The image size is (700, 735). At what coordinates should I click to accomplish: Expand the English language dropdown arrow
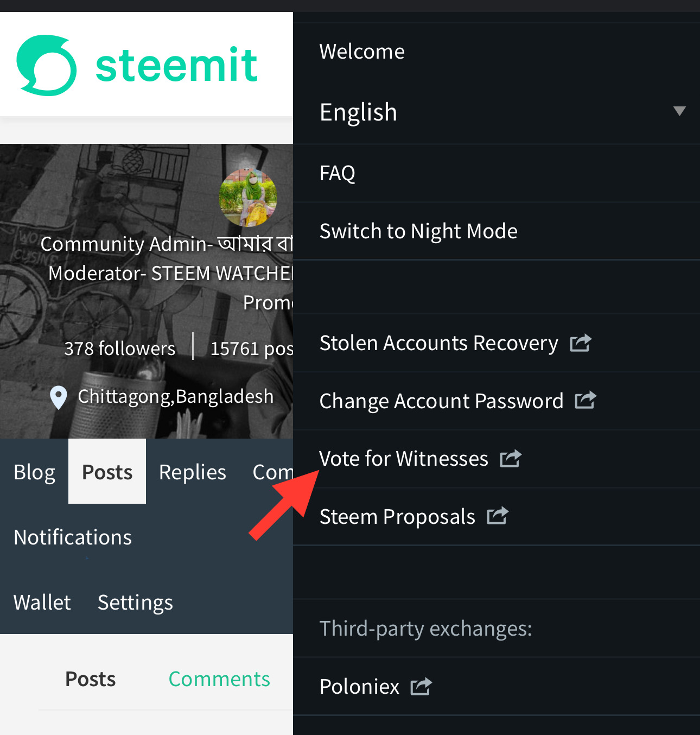coord(679,112)
